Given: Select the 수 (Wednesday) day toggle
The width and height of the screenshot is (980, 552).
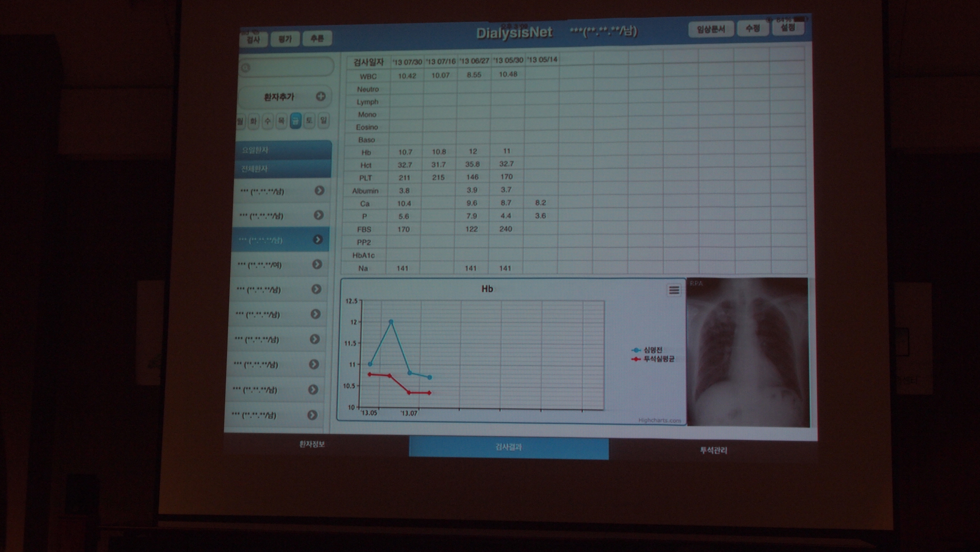Looking at the screenshot, I should coord(267,121).
